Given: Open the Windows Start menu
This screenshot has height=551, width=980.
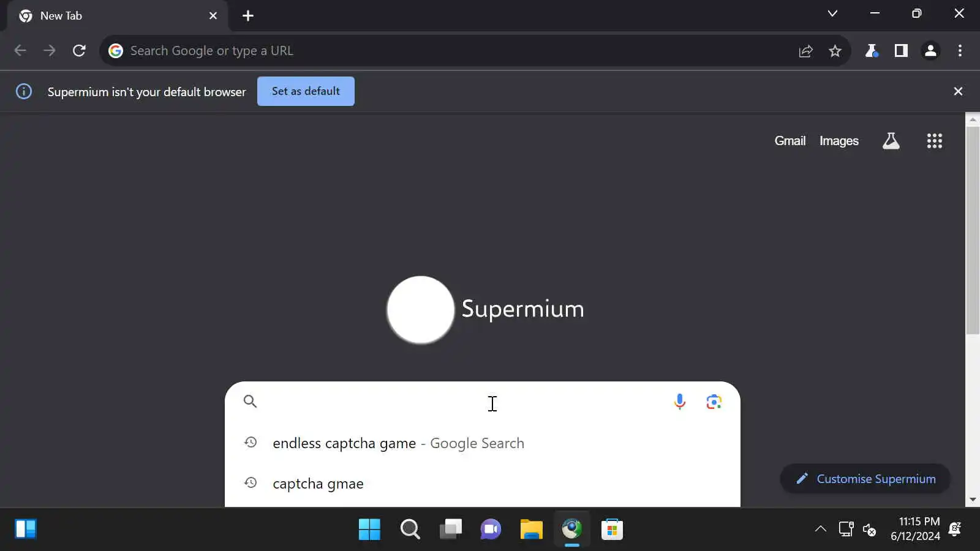Looking at the screenshot, I should [x=369, y=529].
